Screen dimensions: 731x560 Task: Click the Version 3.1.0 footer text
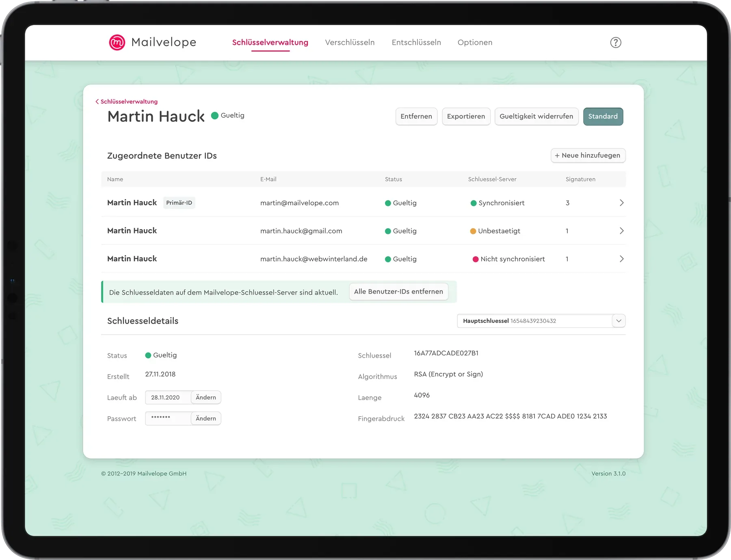click(608, 474)
